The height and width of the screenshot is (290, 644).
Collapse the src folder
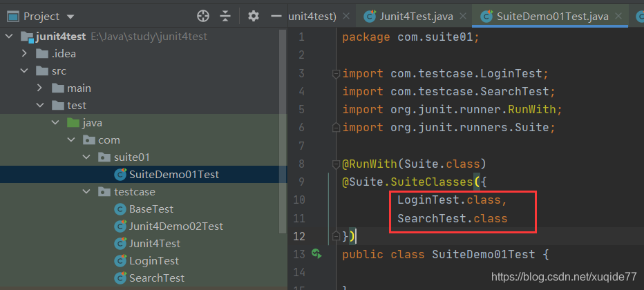tap(24, 71)
